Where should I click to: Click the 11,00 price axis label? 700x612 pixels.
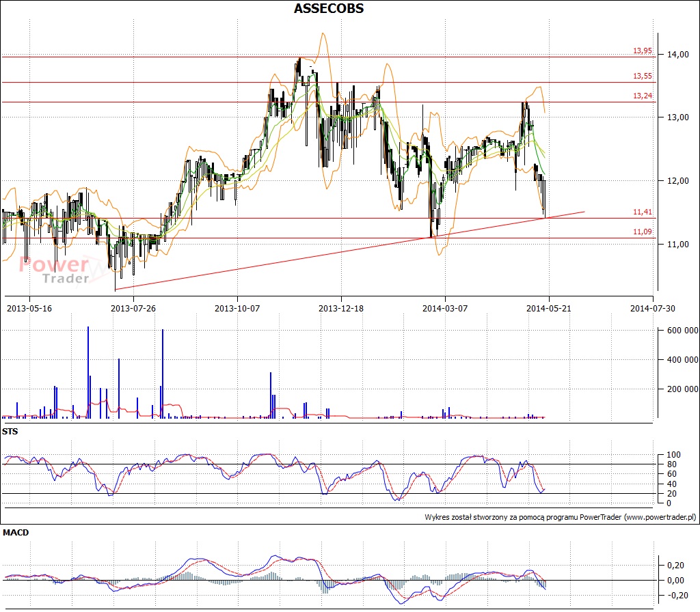tap(678, 244)
